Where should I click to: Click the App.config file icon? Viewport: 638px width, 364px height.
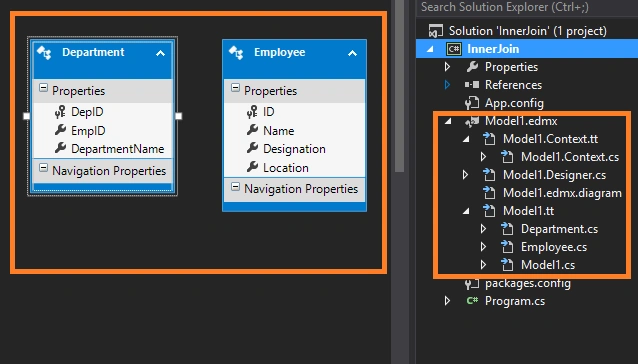pos(472,103)
